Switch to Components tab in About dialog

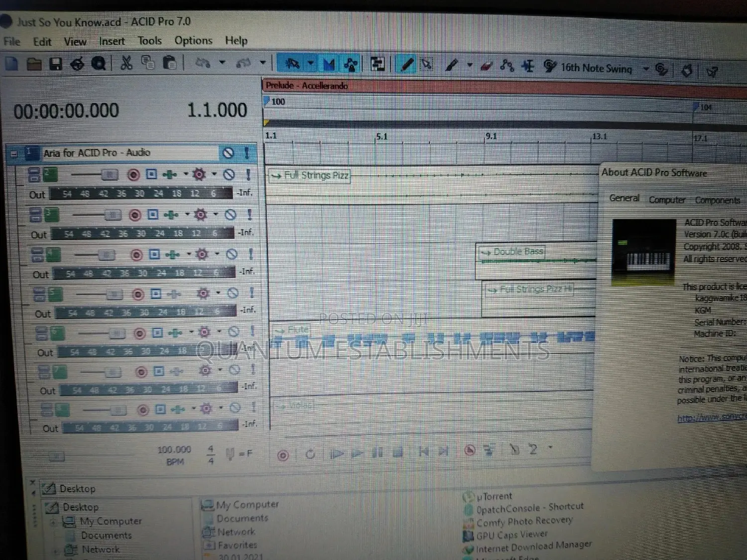718,201
